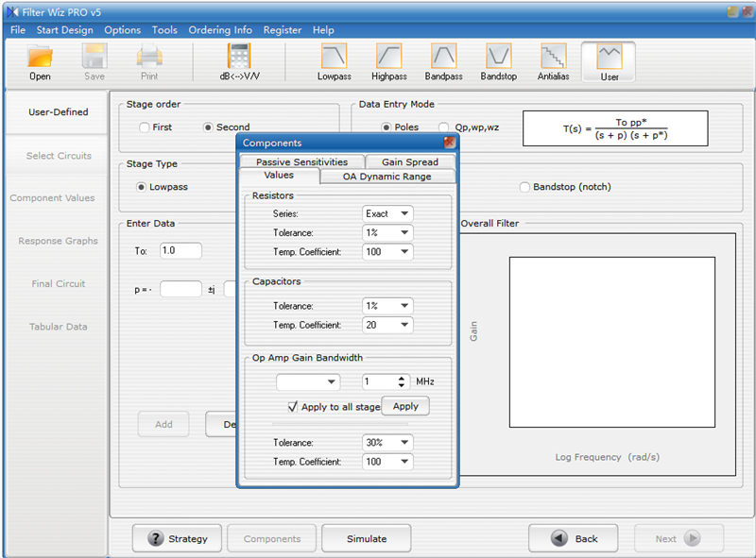
Task: Click the Open folder icon
Action: click(x=40, y=57)
